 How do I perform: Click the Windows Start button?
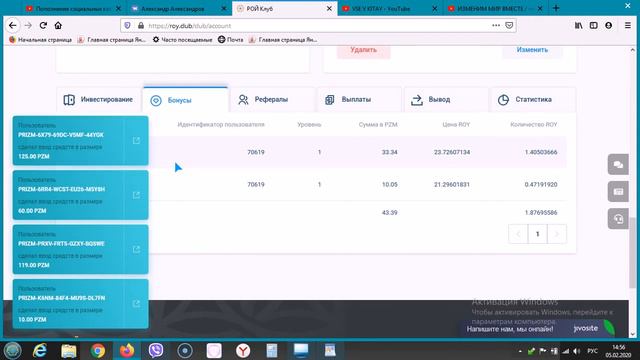point(12,350)
